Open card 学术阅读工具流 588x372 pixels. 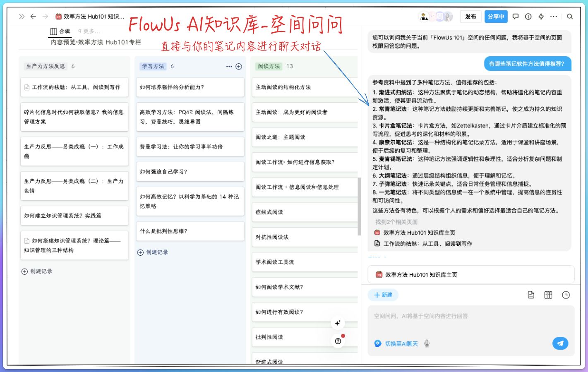305,262
